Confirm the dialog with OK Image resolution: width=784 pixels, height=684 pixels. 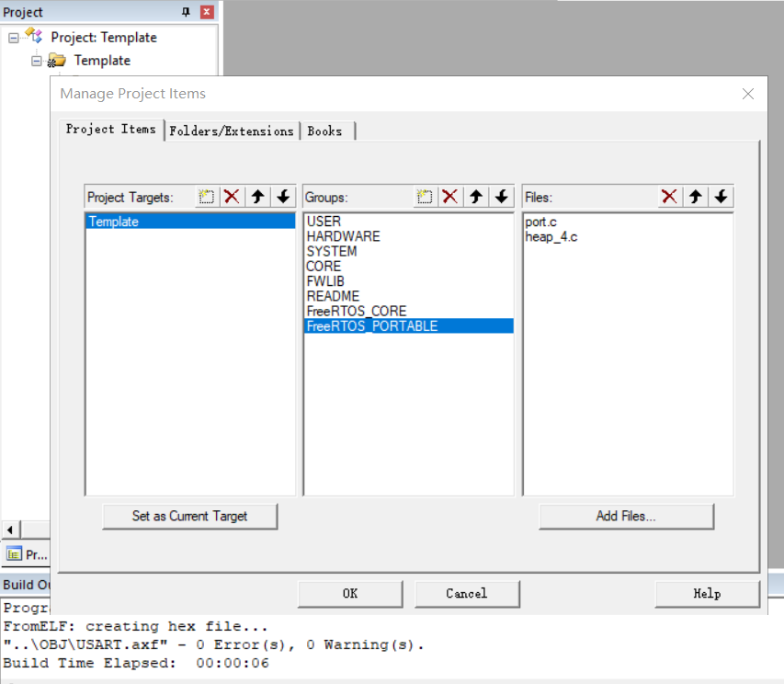(350, 594)
